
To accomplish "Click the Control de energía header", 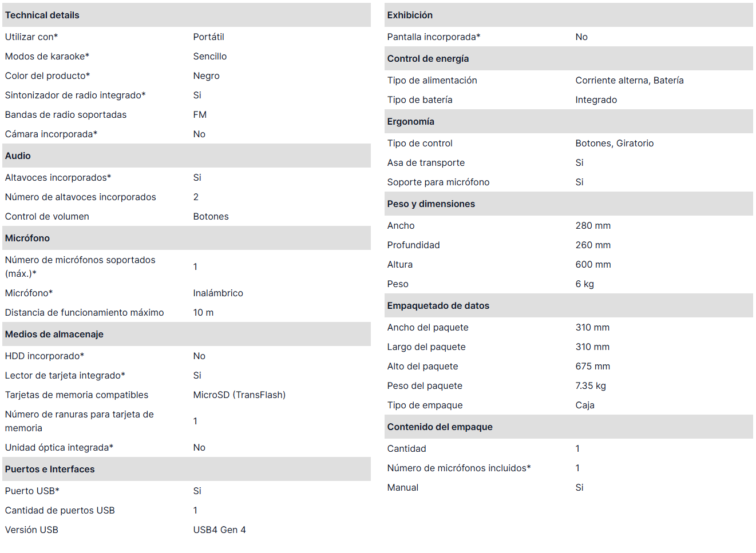I will click(428, 59).
